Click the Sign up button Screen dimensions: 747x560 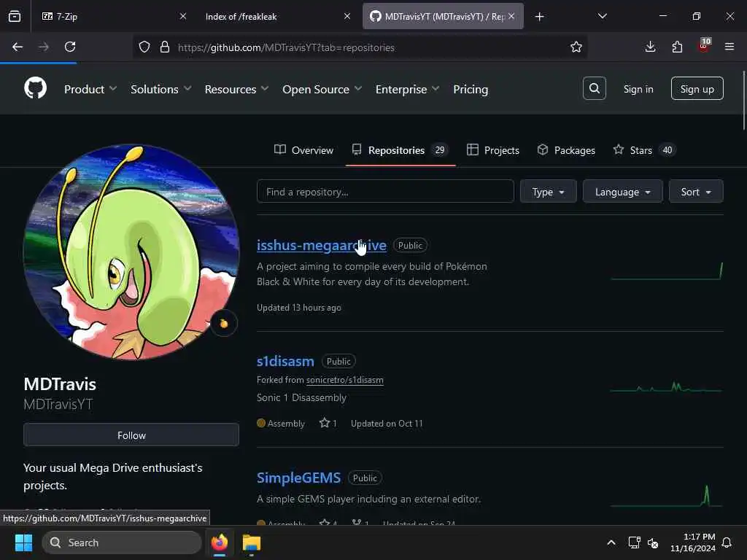pyautogui.click(x=697, y=88)
